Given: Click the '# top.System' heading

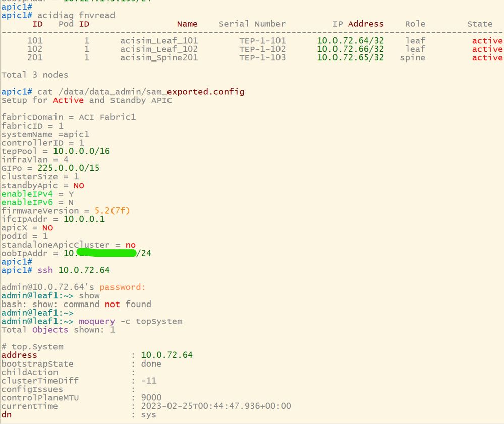Looking at the screenshot, I should pos(32,347).
